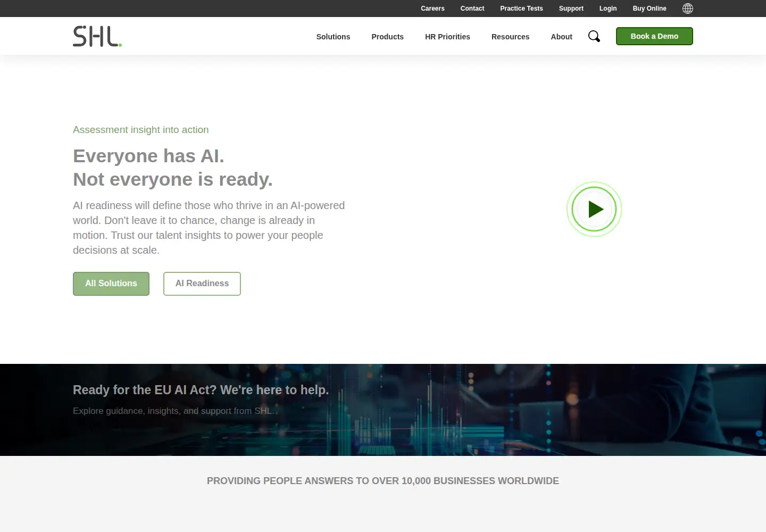The image size is (766, 532).
Task: Click the Login link
Action: pos(608,9)
